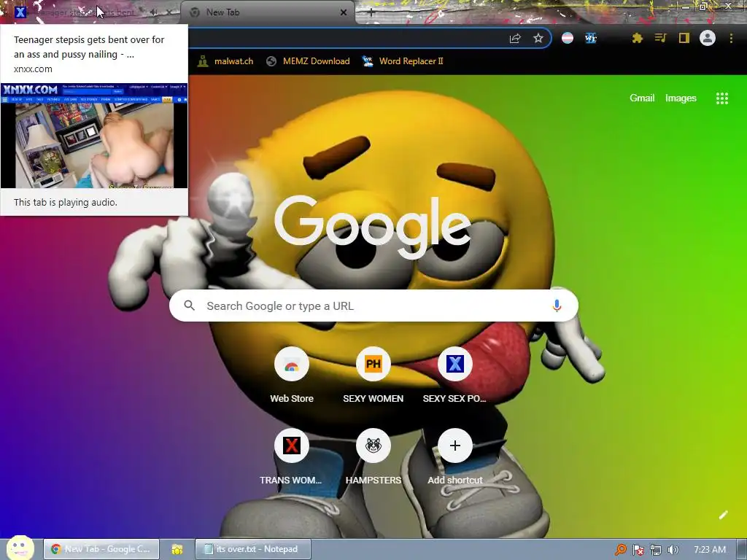Open the smiley-face Start button
Image resolution: width=747 pixels, height=560 pixels.
click(20, 548)
